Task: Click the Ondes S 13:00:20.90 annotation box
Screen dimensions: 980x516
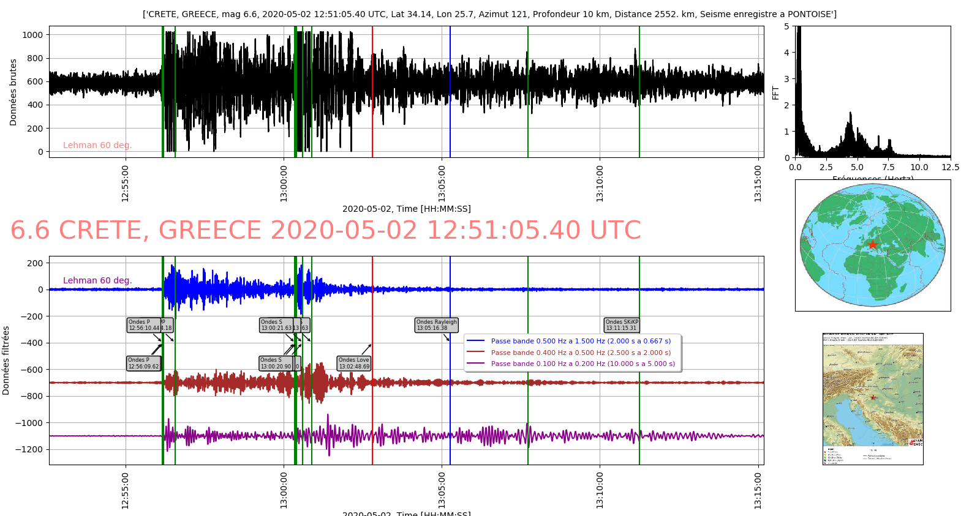Action: point(276,364)
